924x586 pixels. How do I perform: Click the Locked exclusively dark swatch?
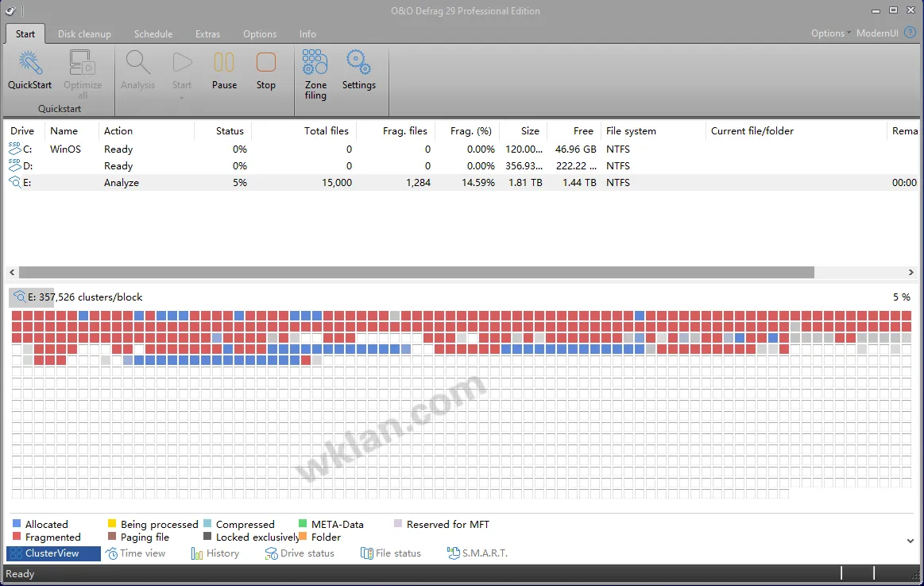(207, 537)
